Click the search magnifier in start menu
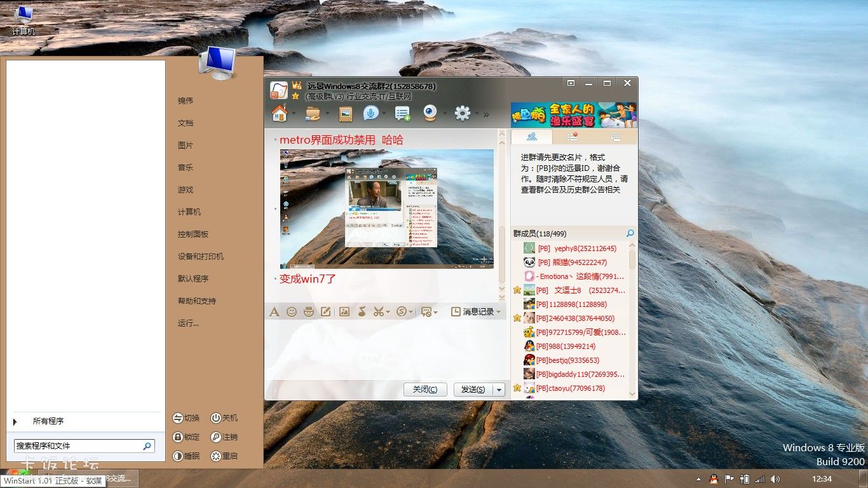868x488 pixels. pos(147,446)
